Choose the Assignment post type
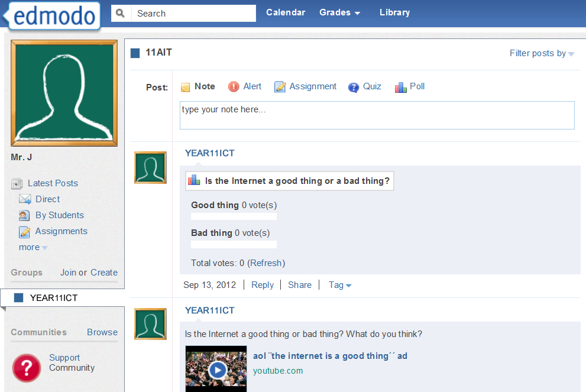Image resolution: width=586 pixels, height=392 pixels. click(313, 86)
